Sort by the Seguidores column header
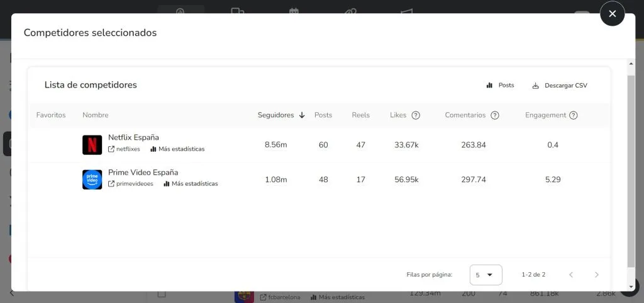Viewport: 644px width, 303px height. [x=275, y=115]
